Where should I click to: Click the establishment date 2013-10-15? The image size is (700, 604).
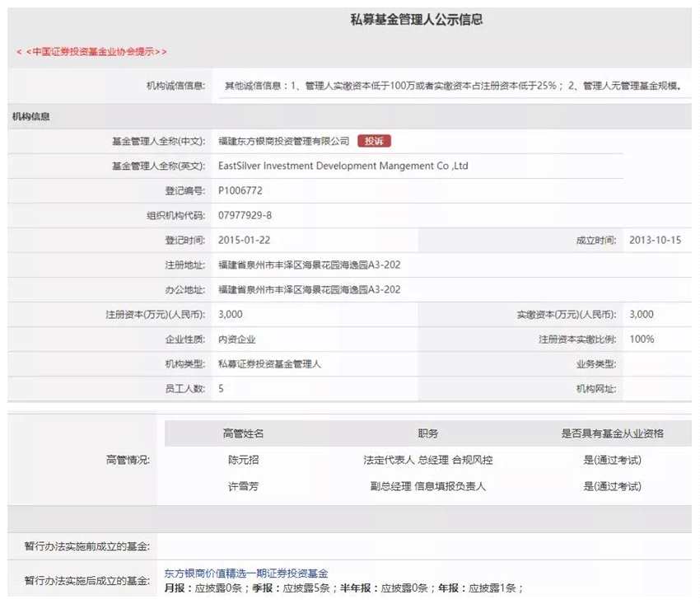coord(656,241)
